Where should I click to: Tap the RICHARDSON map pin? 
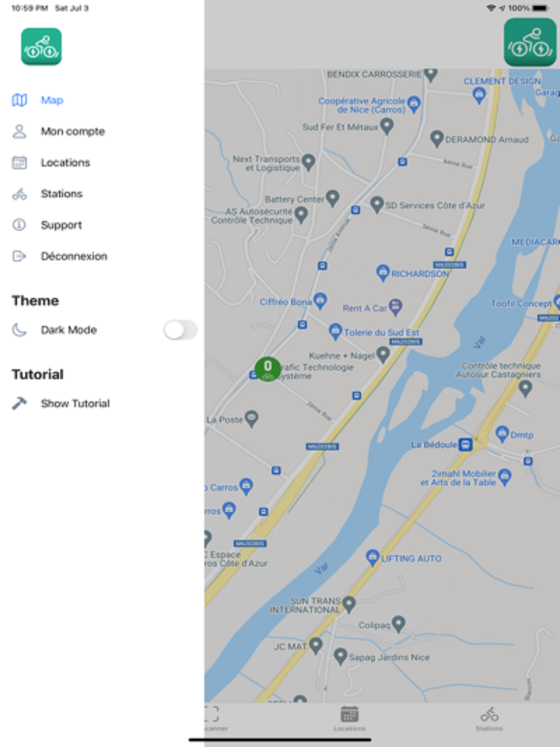pos(382,273)
